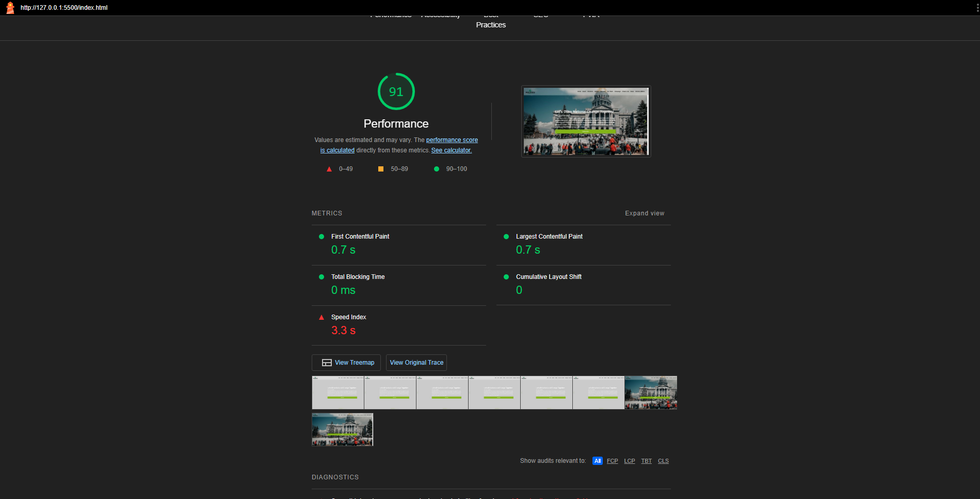Click the green dot beside Cumulative Layout Shift
The height and width of the screenshot is (499, 980).
tap(506, 277)
